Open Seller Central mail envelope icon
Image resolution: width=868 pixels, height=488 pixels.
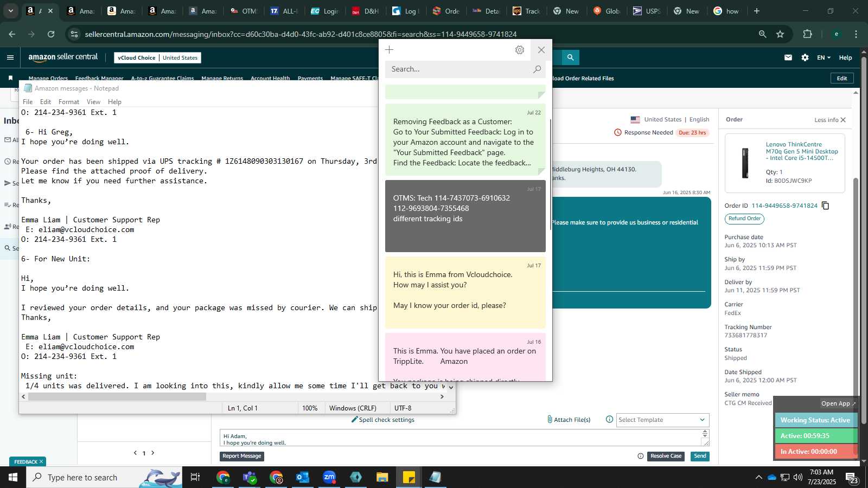coord(788,57)
